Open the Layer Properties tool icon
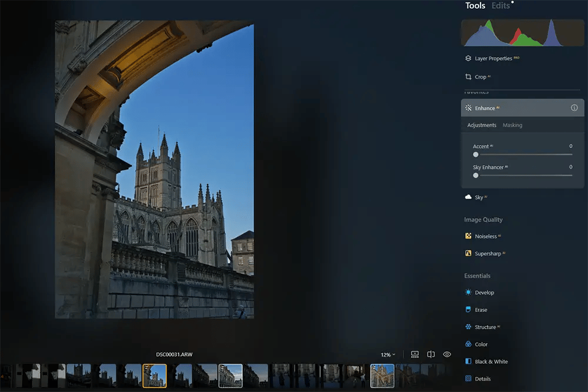This screenshot has width=588, height=392. [x=468, y=58]
